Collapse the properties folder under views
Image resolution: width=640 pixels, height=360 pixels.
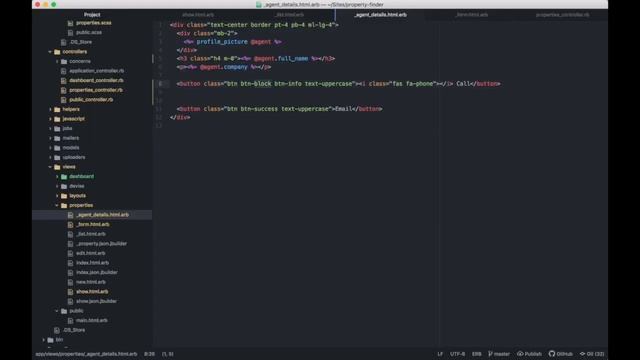coord(57,205)
